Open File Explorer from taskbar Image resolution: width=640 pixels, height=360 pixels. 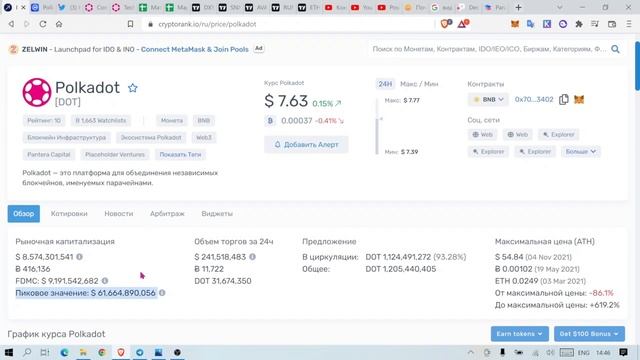[x=83, y=352]
